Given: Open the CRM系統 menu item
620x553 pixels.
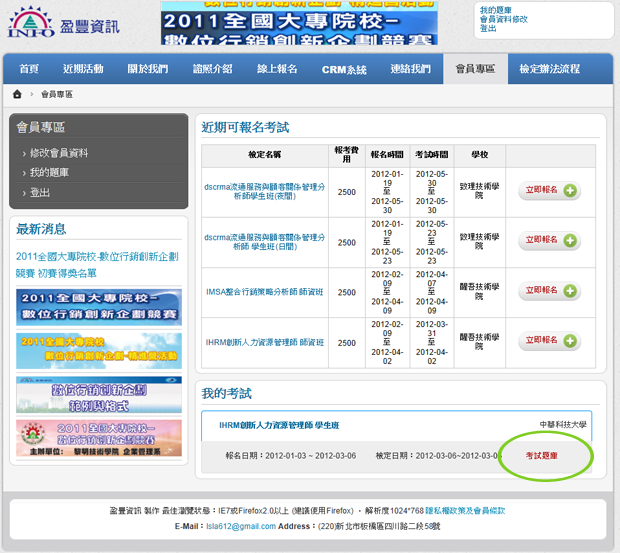Looking at the screenshot, I should tap(344, 69).
